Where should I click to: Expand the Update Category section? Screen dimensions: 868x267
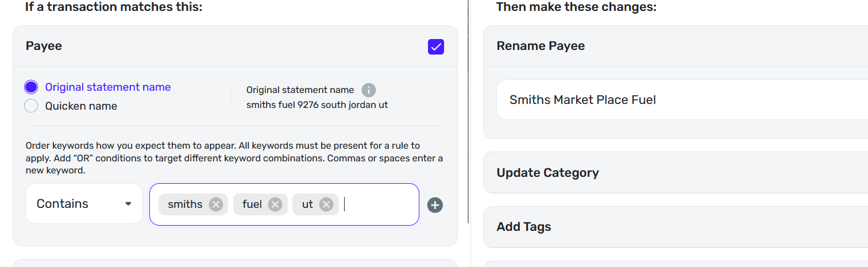click(547, 173)
